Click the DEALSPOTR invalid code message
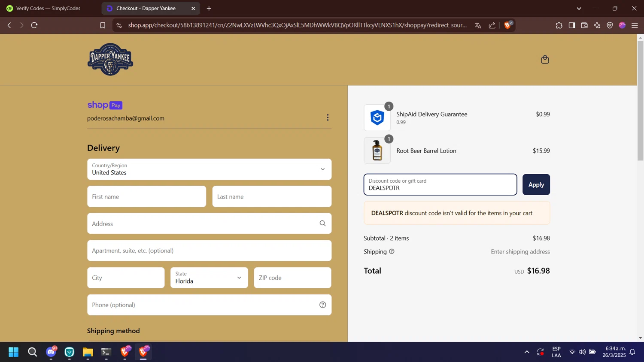644x362 pixels. [456, 213]
